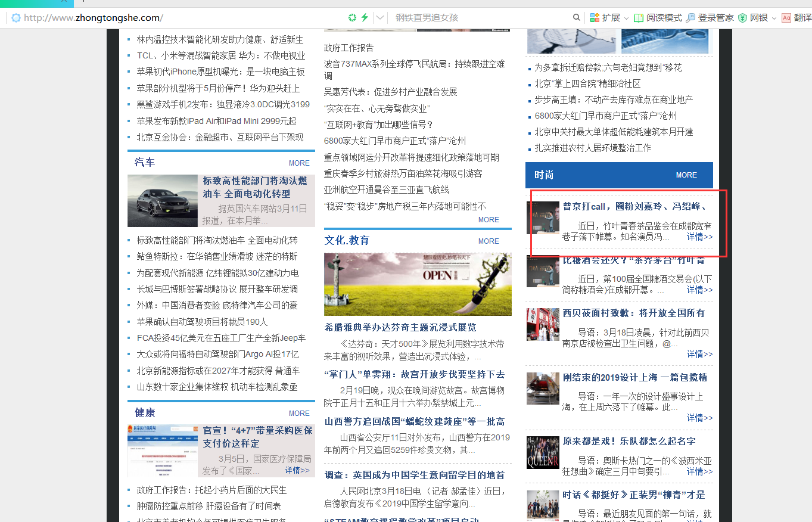Click the green aperture icon in address bar
This screenshot has width=812, height=522.
(x=352, y=17)
